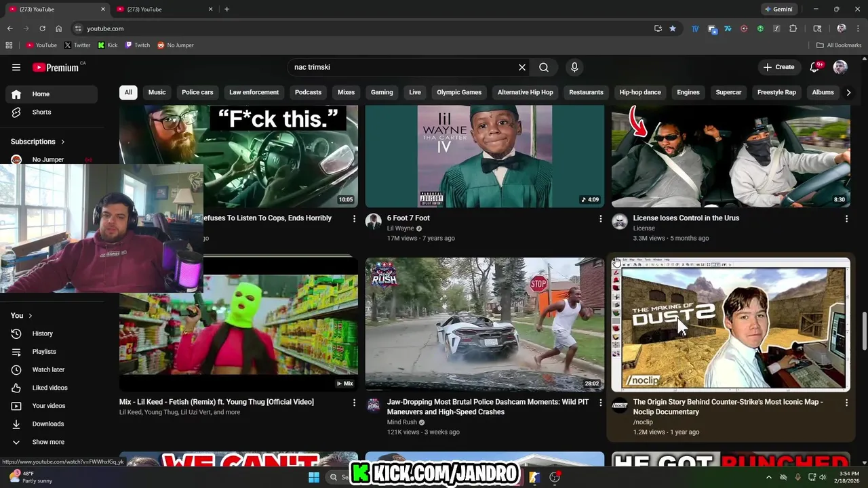Select the Live filter chip
The image size is (868, 488).
point(415,92)
